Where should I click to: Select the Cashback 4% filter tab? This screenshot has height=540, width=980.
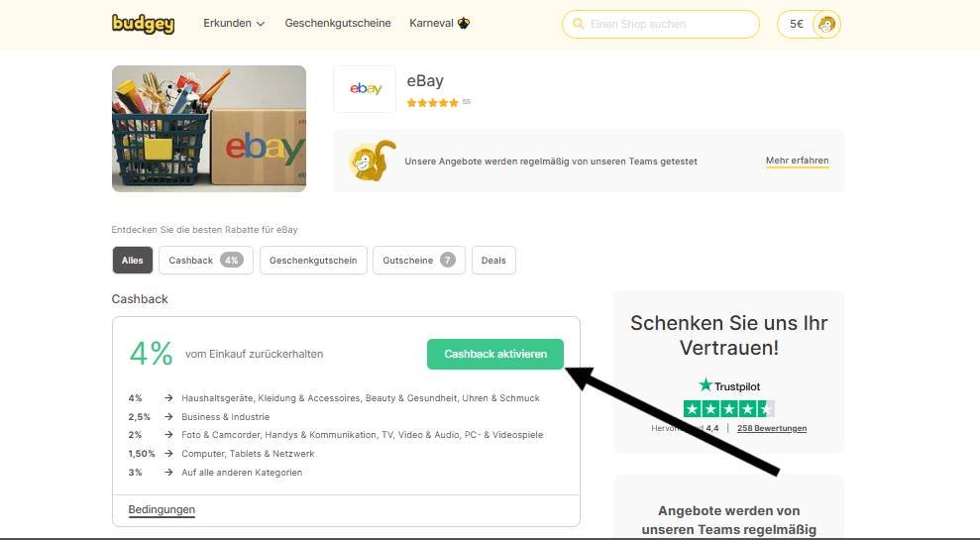coord(206,260)
